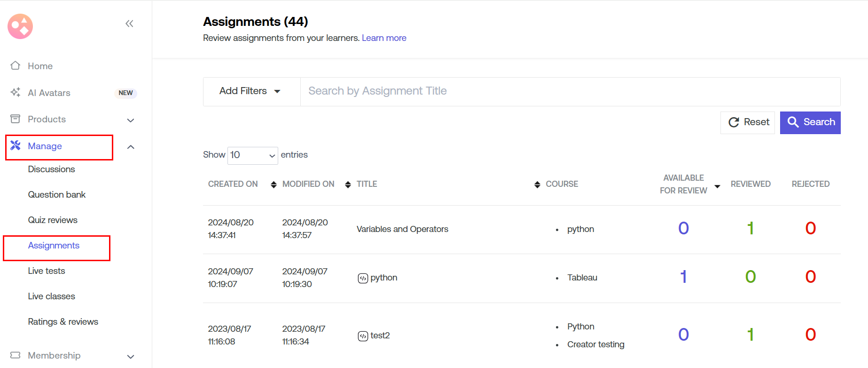Collapse the Manage section chevron
Image resolution: width=868 pixels, height=368 pixels.
(x=131, y=147)
